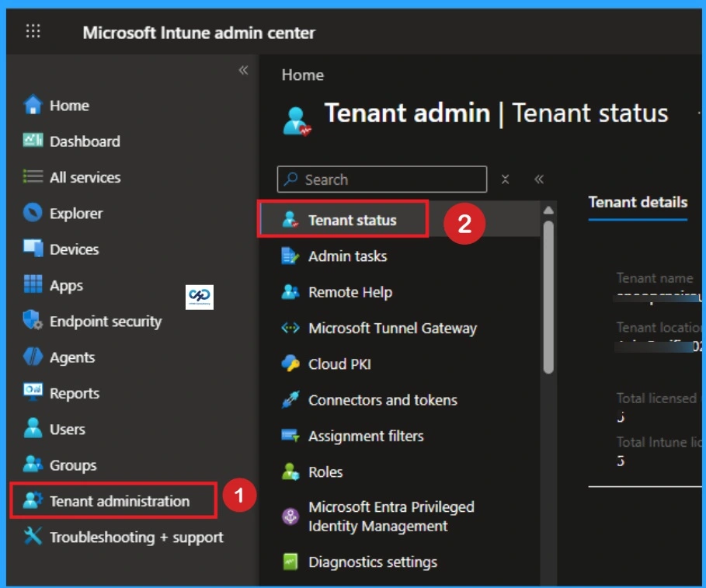
Task: Click the scrollbar up arrow in menu
Action: click(548, 210)
